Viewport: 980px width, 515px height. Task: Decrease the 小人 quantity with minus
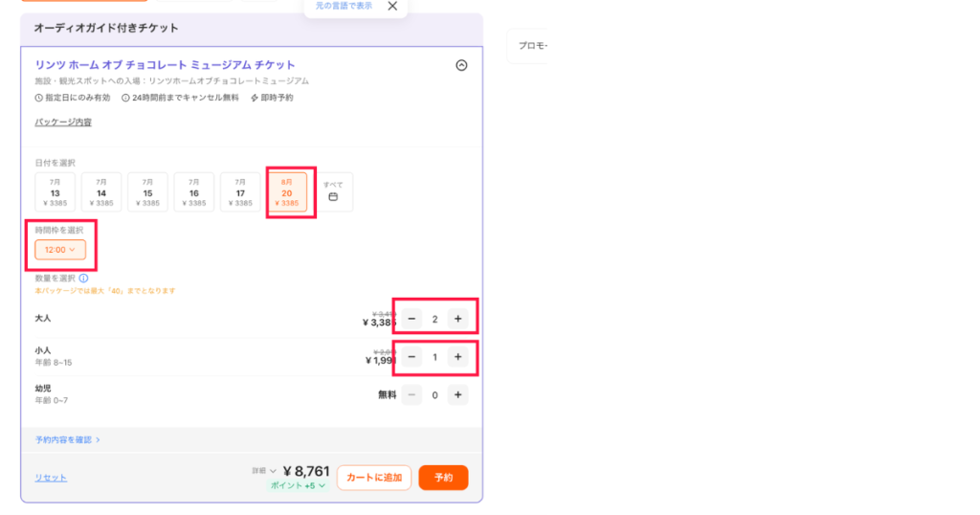point(412,357)
